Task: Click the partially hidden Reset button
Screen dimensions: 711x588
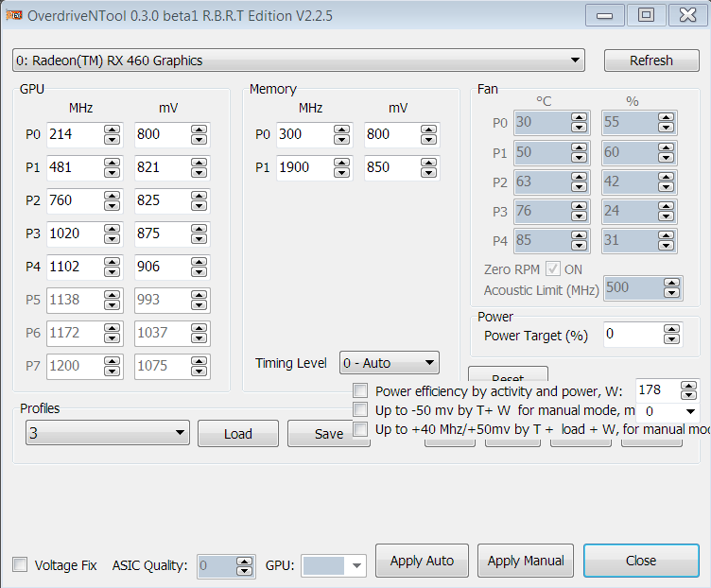Action: tap(508, 374)
